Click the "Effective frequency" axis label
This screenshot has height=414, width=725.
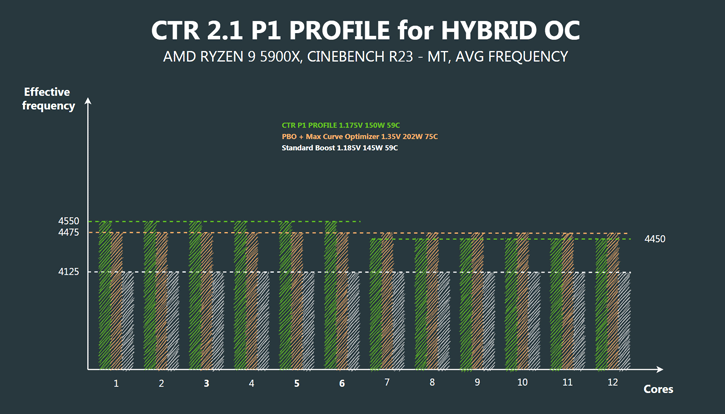tap(48, 99)
